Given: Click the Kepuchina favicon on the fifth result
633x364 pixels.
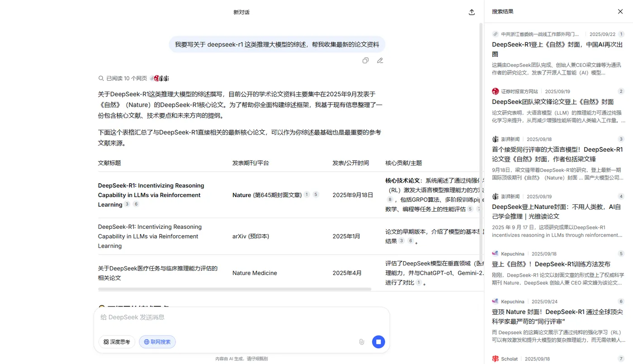Looking at the screenshot, I should [x=495, y=254].
